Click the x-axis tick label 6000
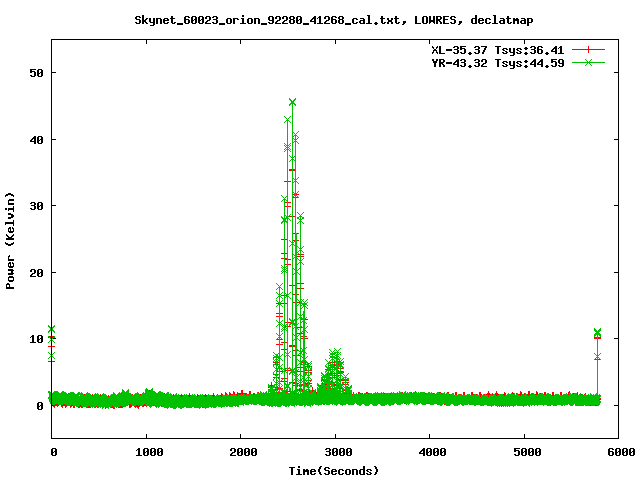The image size is (640, 480). [x=621, y=452]
